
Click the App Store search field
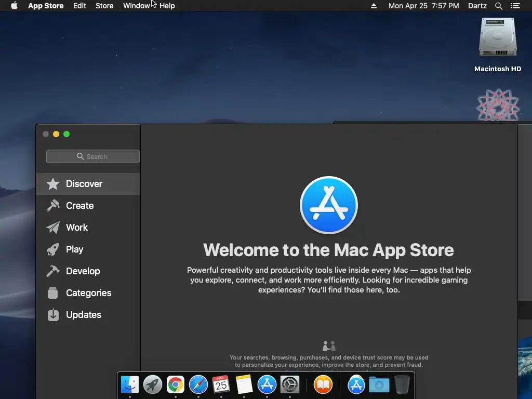click(92, 156)
